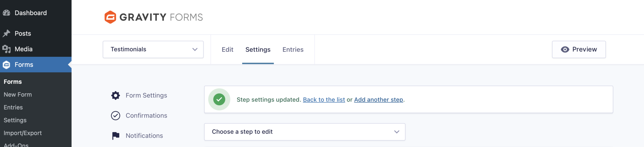Viewport: 644px width, 147px height.
Task: Click the Forms sidebar menu icon
Action: point(7,65)
